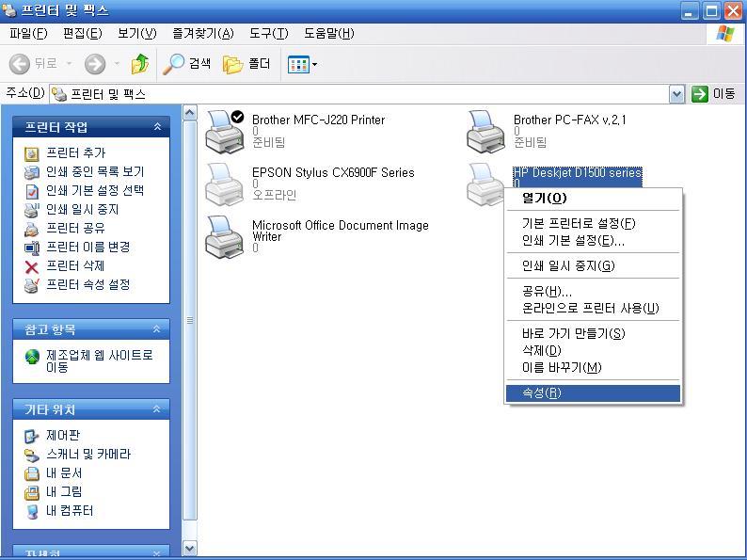Select the Brother MFC-J220 Printer icon
747x560 pixels.
point(225,132)
